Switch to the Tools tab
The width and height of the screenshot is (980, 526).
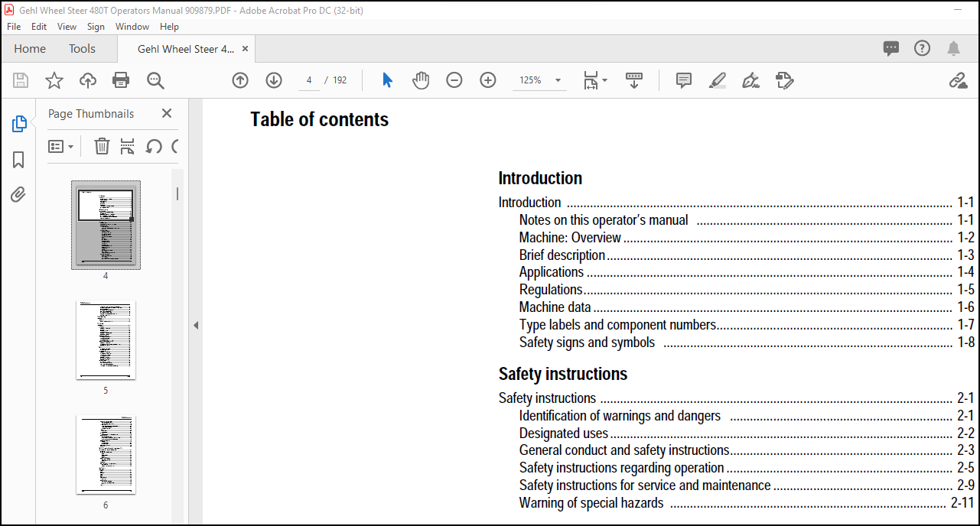click(82, 48)
